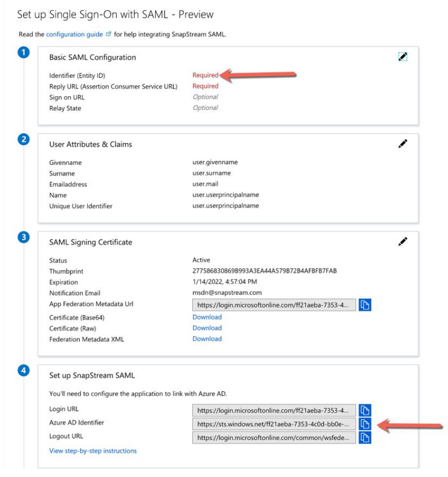
Task: Click the Active status value
Action: 201,260
